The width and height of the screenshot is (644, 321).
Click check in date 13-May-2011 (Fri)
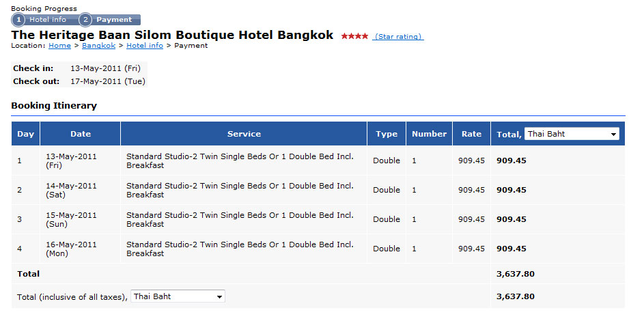(x=106, y=68)
